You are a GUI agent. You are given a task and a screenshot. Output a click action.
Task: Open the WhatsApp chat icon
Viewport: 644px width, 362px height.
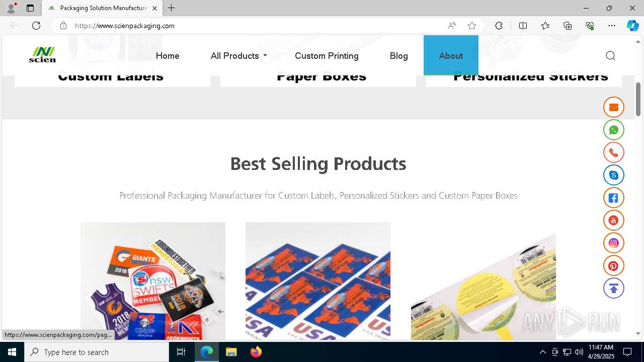(614, 130)
